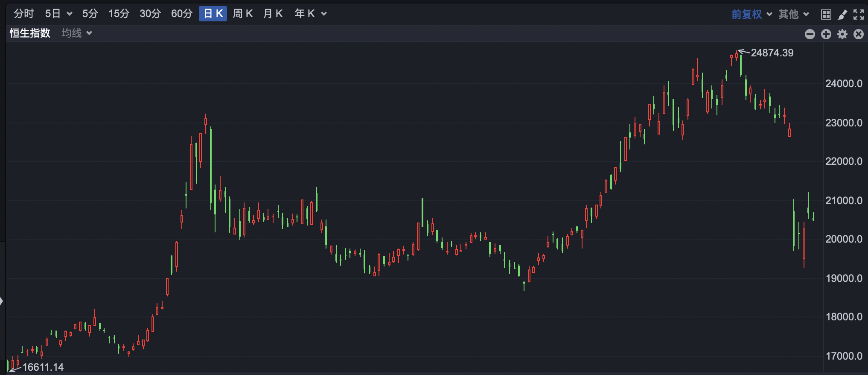The width and height of the screenshot is (868, 375).
Task: Click the arrow next to 年K
Action: (324, 14)
